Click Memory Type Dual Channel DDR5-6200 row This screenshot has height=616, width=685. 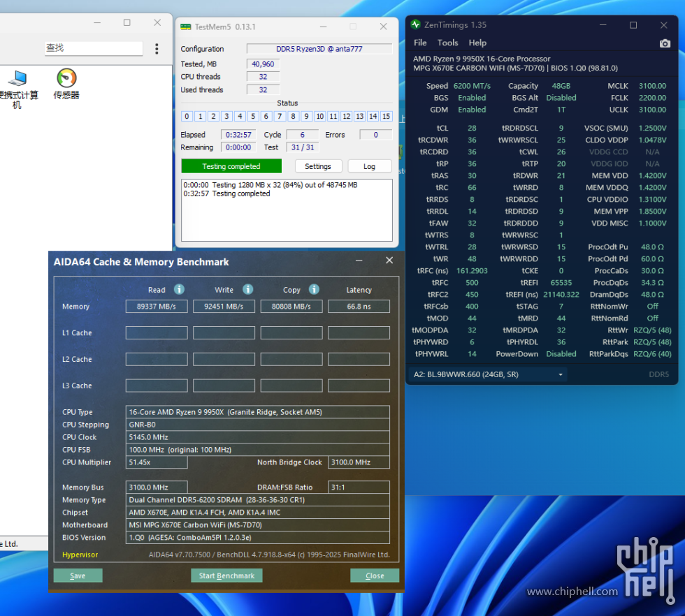pyautogui.click(x=258, y=500)
